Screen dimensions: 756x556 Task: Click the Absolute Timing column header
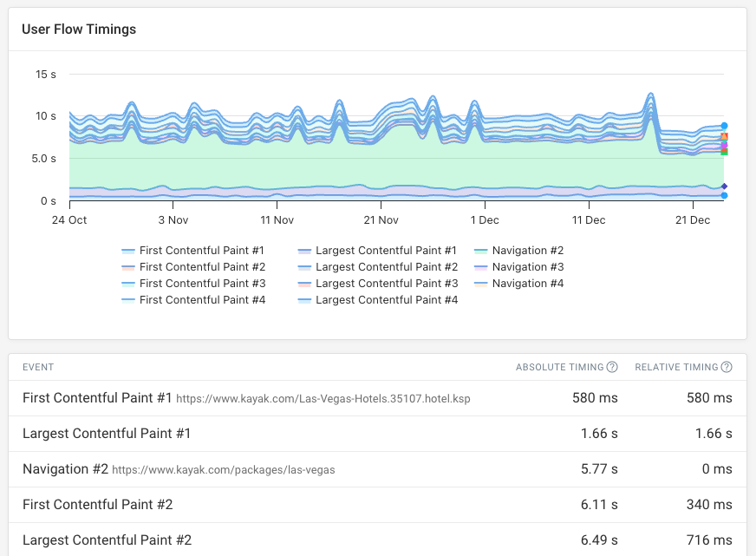[561, 367]
